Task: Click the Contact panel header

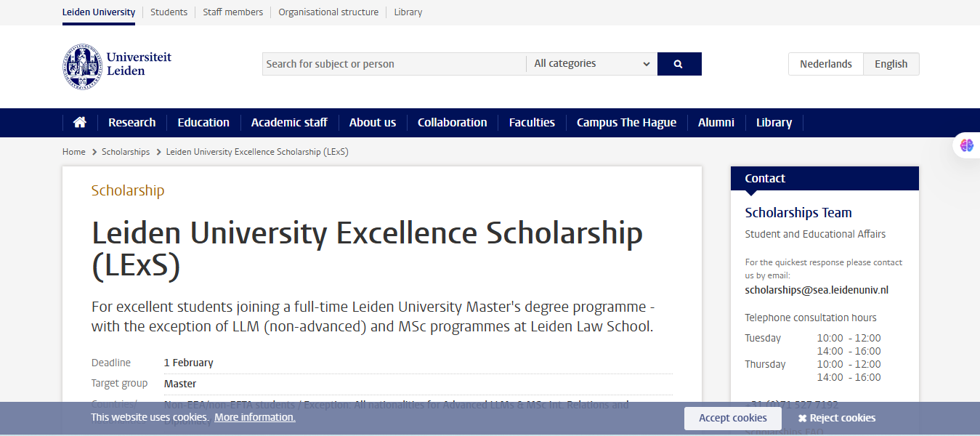Action: [825, 178]
